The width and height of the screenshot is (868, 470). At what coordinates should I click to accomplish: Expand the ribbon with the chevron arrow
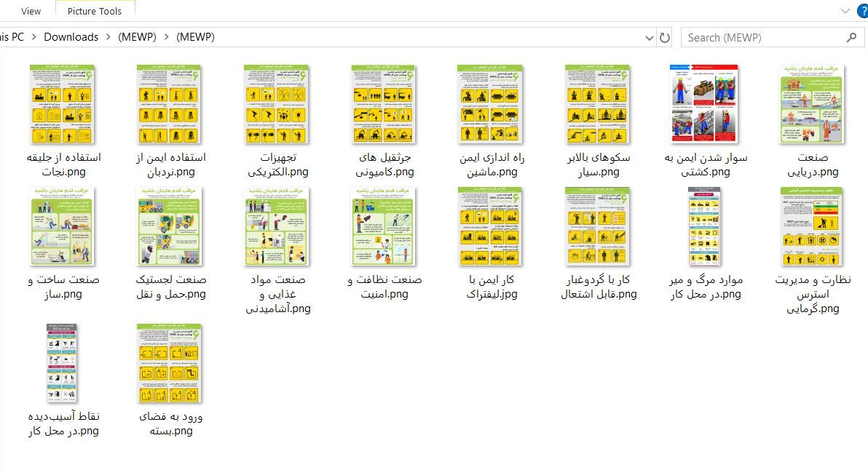tap(845, 11)
